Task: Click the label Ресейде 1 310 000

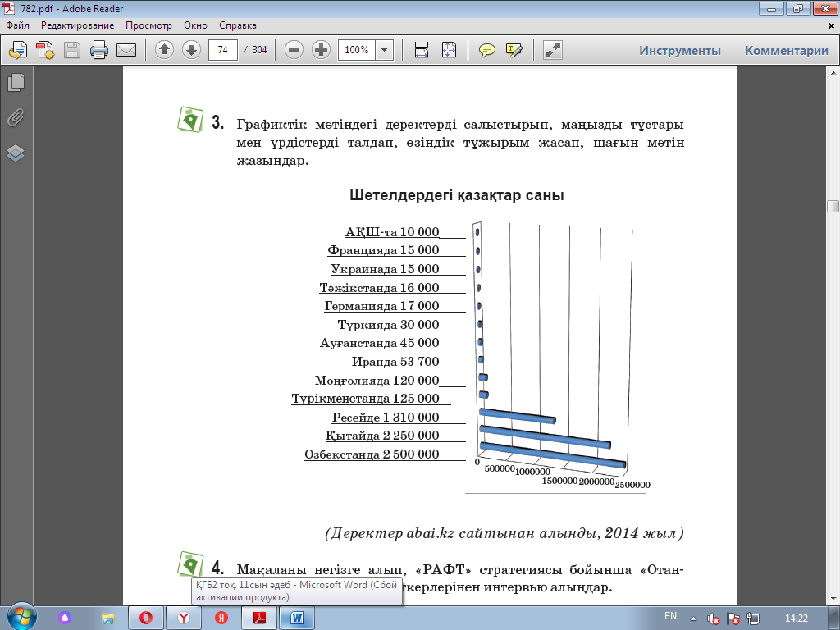Action: 386,418
